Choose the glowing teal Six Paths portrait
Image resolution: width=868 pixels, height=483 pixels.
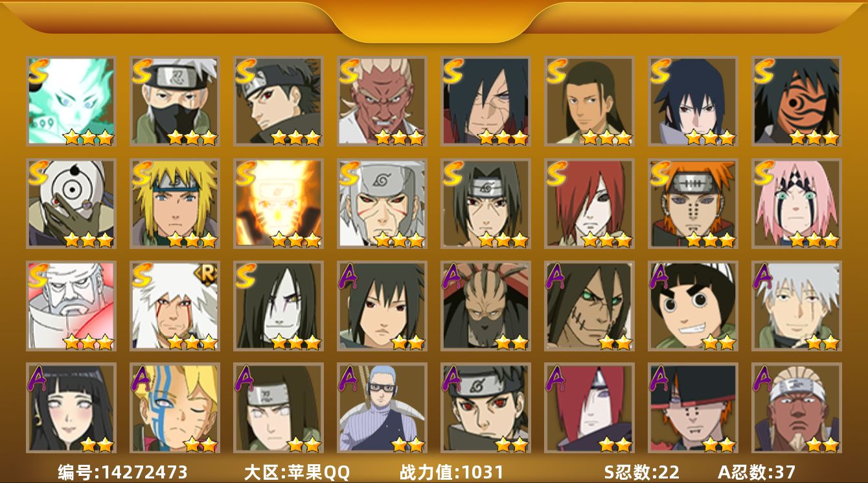pos(71,101)
